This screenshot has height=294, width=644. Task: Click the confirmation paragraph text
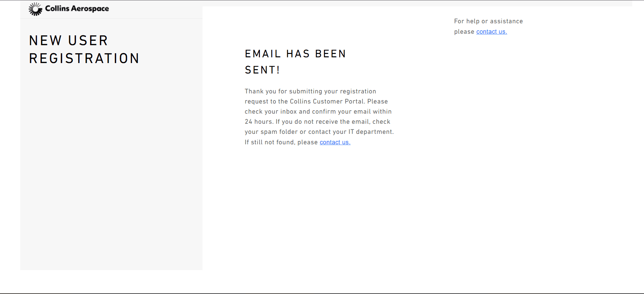pos(319,116)
